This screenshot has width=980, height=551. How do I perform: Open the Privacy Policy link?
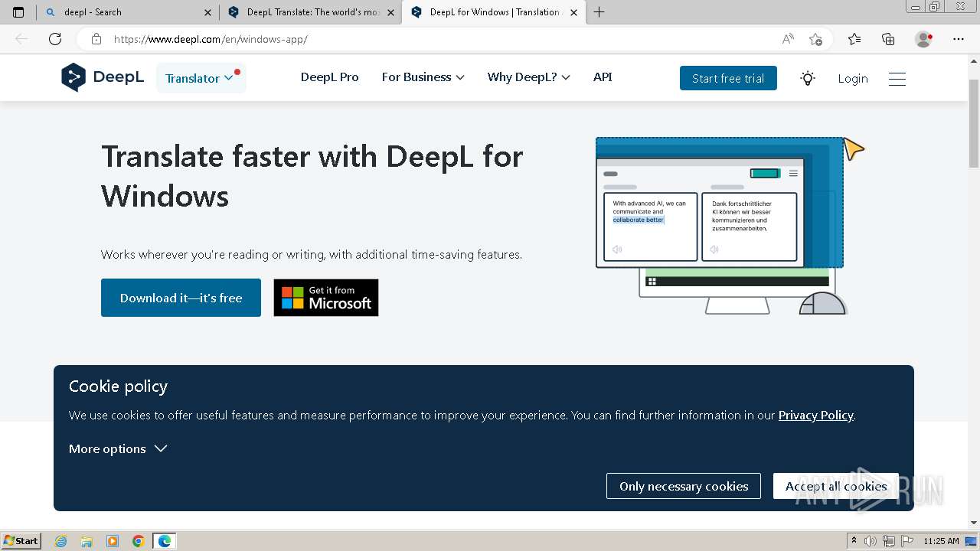(x=815, y=415)
